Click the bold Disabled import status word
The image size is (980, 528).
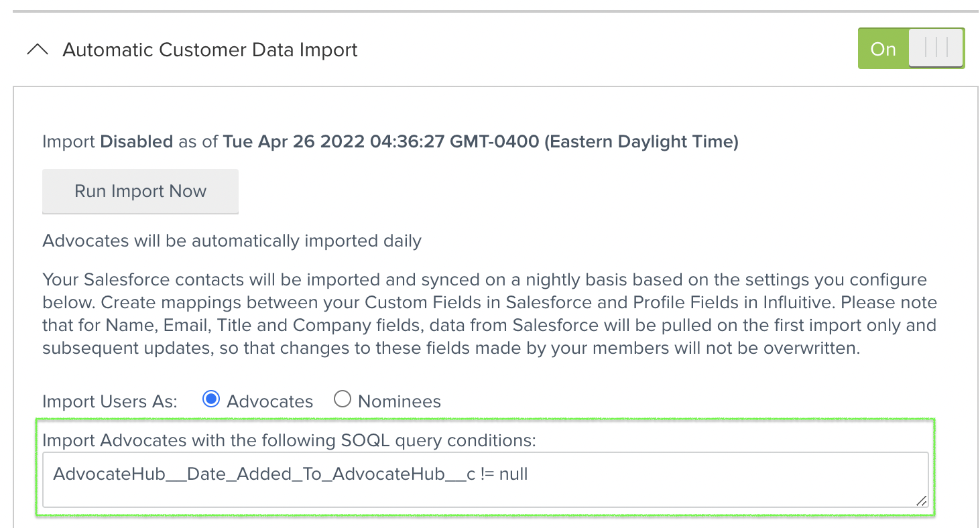point(136,142)
